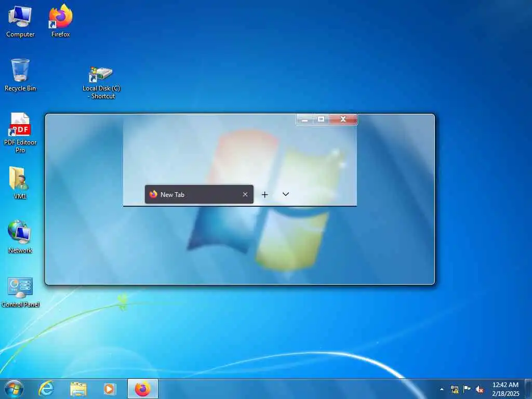This screenshot has height=399, width=532.
Task: Open the Computer desktop icon
Action: [20, 21]
